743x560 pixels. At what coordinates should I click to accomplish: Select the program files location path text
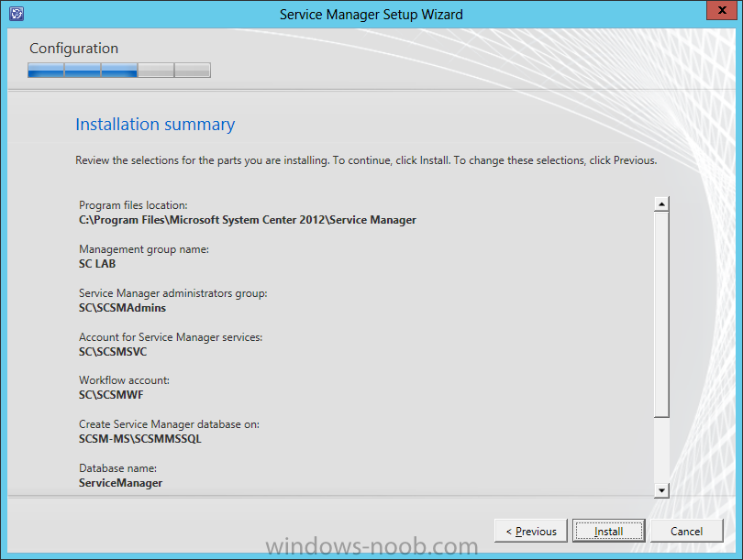pos(248,220)
